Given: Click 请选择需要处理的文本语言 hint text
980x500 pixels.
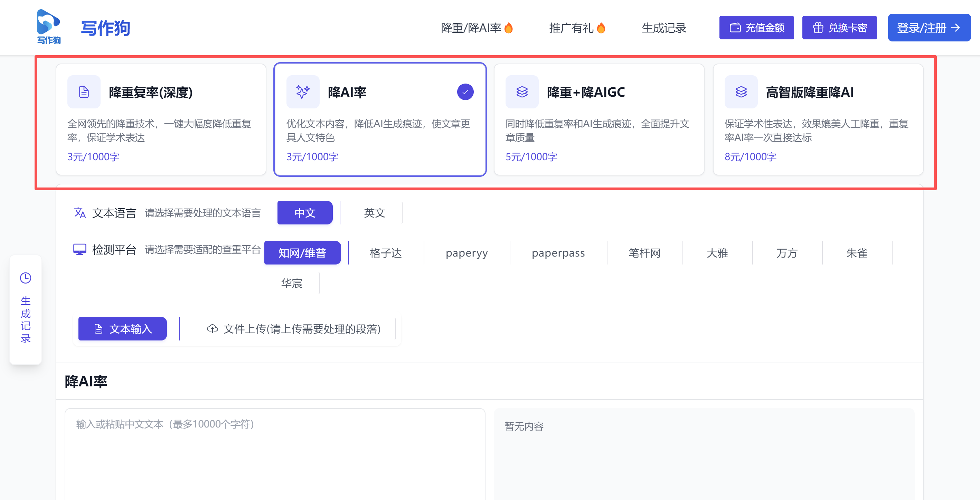Looking at the screenshot, I should point(202,213).
